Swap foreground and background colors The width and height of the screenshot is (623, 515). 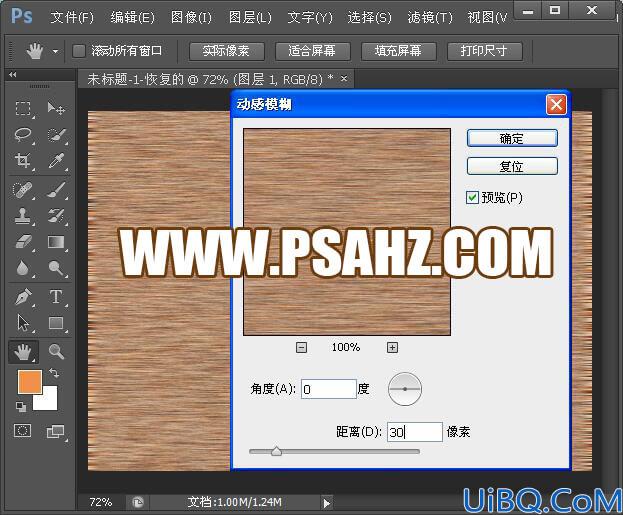54,373
